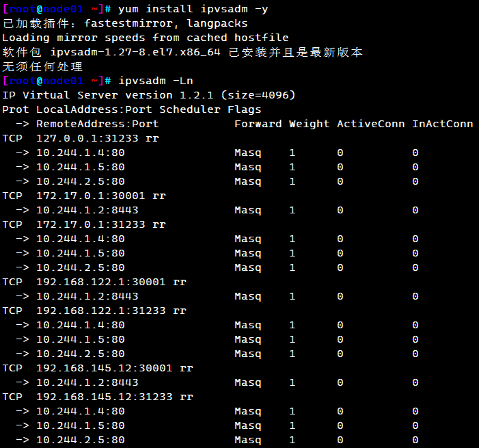
Task: Click 10.244.1.2:8443 under 192.168.122.1:30001
Action: point(87,296)
